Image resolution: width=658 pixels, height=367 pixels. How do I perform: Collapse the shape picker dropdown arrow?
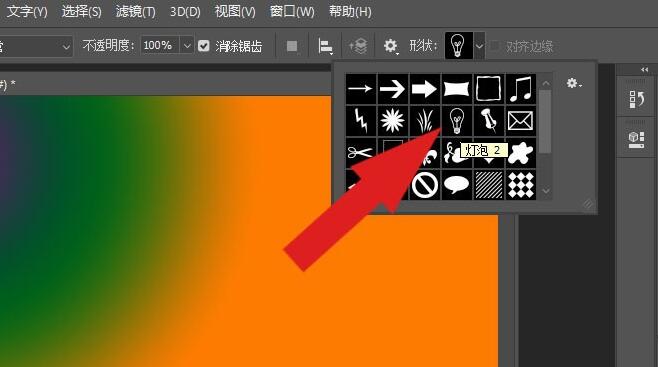(479, 46)
